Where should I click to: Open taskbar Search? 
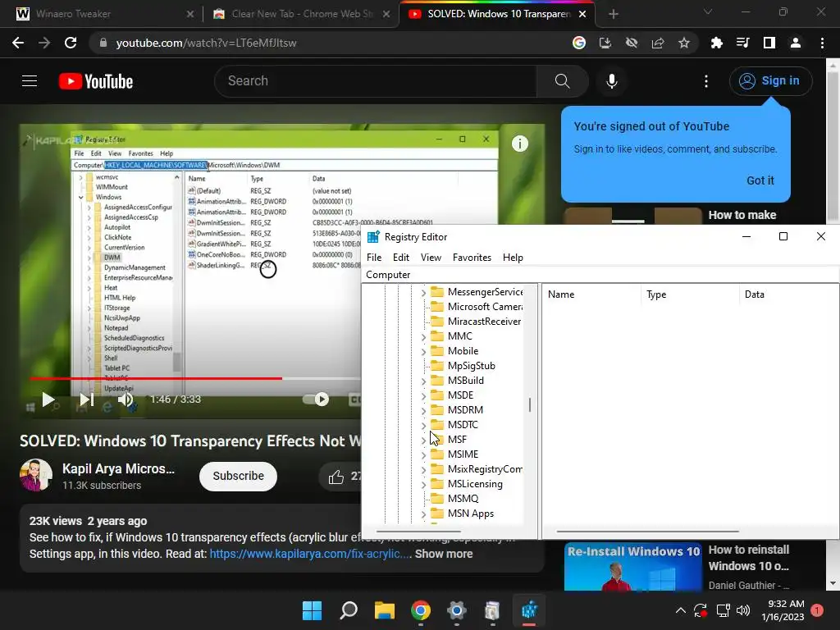coord(348,610)
